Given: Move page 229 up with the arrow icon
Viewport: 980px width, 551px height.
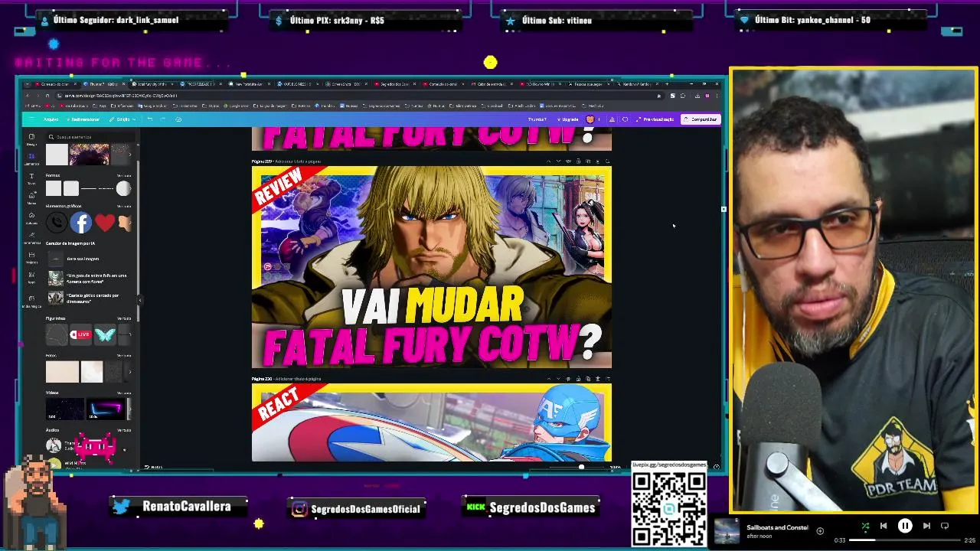Looking at the screenshot, I should [549, 161].
